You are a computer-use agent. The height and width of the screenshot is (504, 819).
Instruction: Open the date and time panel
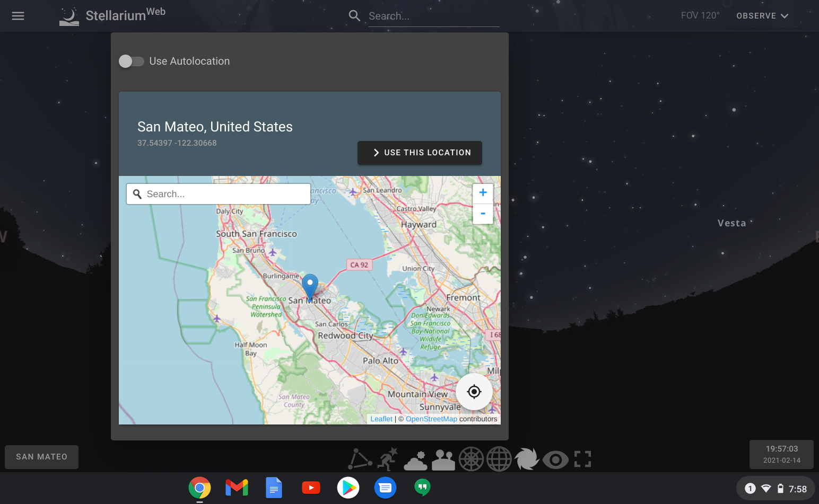pos(782,455)
